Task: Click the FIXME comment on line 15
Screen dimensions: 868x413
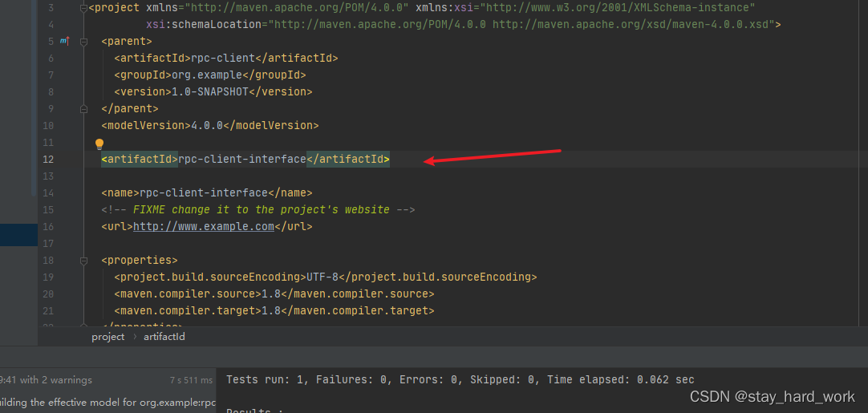Action: [258, 210]
